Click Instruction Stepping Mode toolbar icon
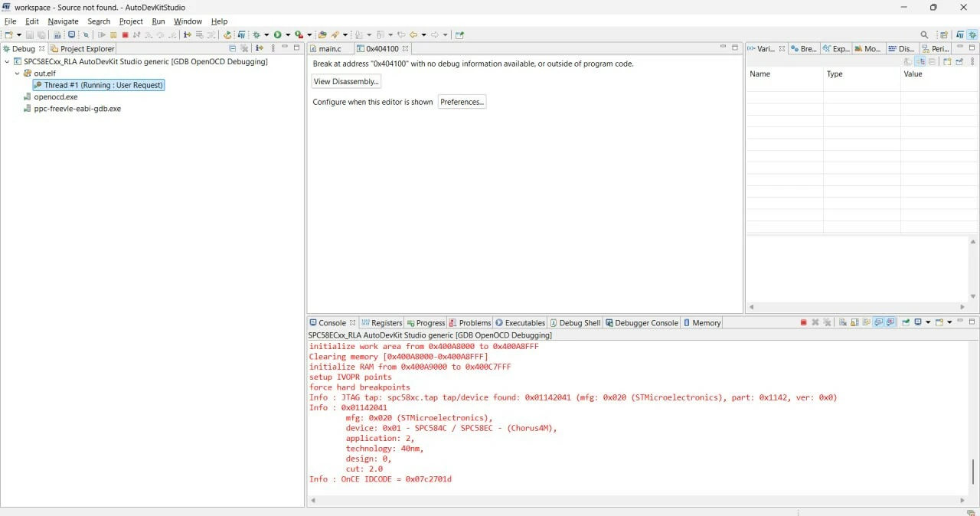Viewport: 980px width, 516px height. click(x=187, y=34)
